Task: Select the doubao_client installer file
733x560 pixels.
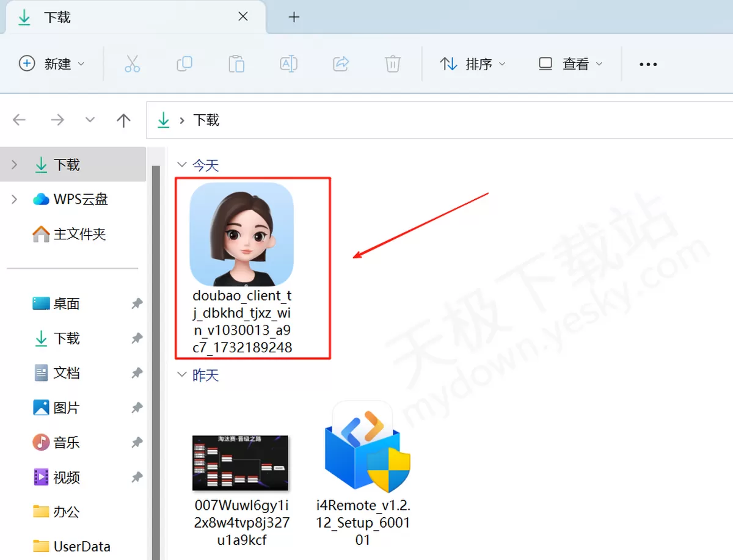Action: 242,269
